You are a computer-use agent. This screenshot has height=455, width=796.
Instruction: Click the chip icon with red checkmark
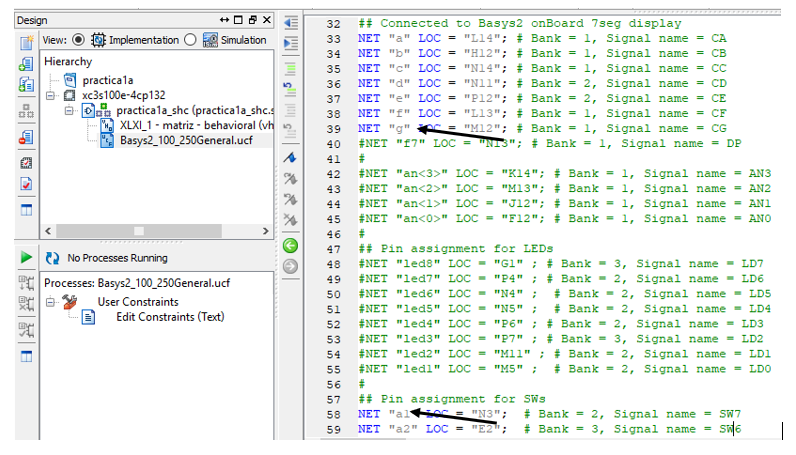26,163
